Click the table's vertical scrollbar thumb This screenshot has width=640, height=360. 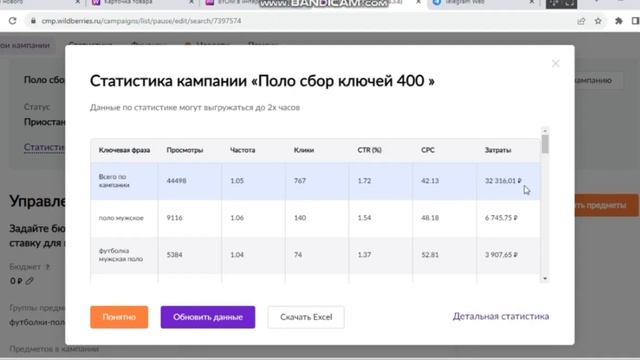click(x=545, y=144)
